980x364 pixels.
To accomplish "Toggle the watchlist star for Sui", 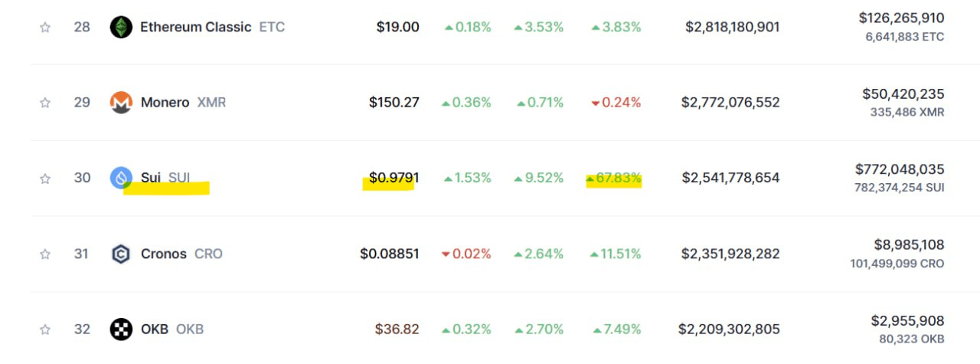I will tap(45, 178).
